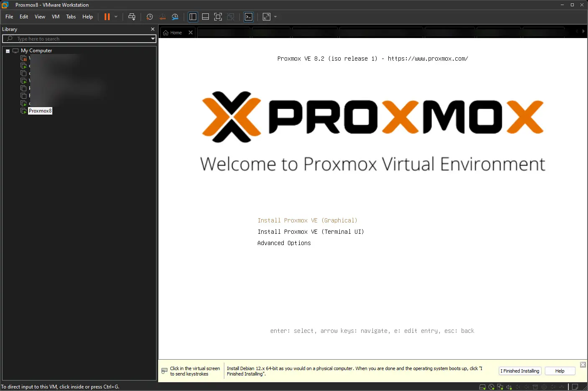Enter full screen mode
The height and width of the screenshot is (391, 588).
click(x=218, y=17)
